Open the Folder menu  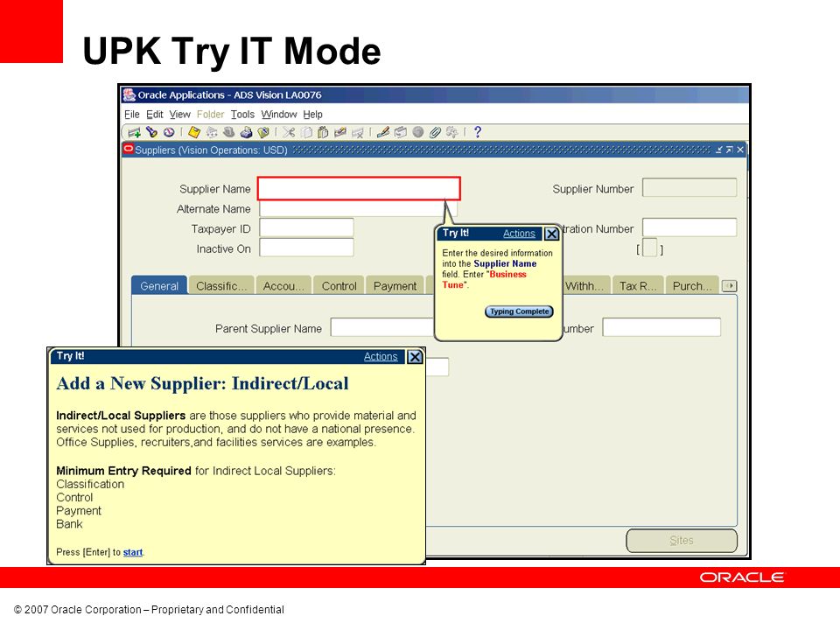click(x=210, y=114)
